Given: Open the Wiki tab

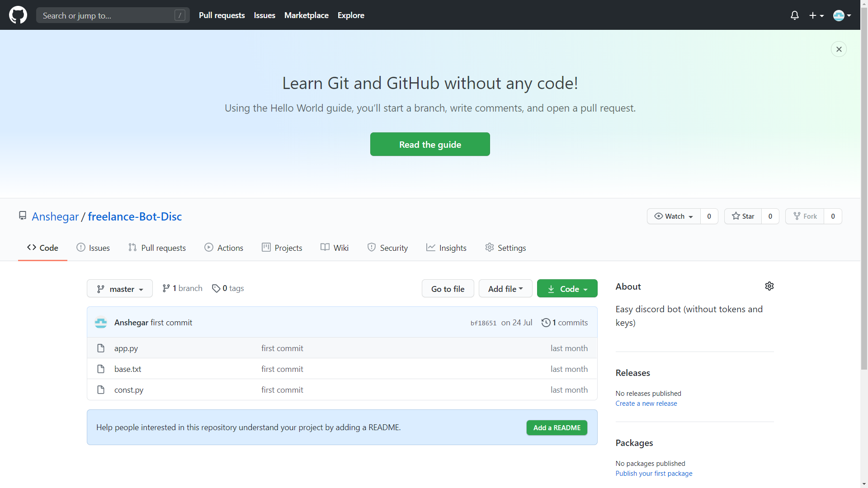Looking at the screenshot, I should 335,248.
